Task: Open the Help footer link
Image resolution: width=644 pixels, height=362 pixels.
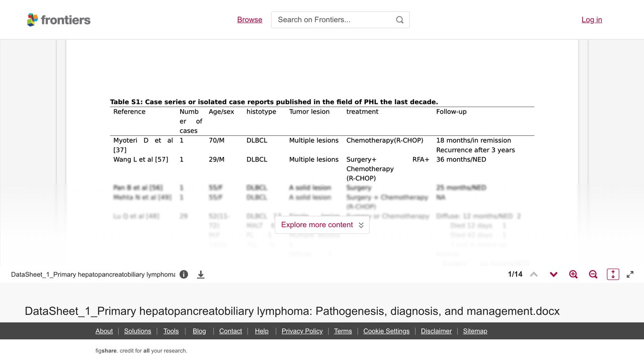Action: coord(262,331)
